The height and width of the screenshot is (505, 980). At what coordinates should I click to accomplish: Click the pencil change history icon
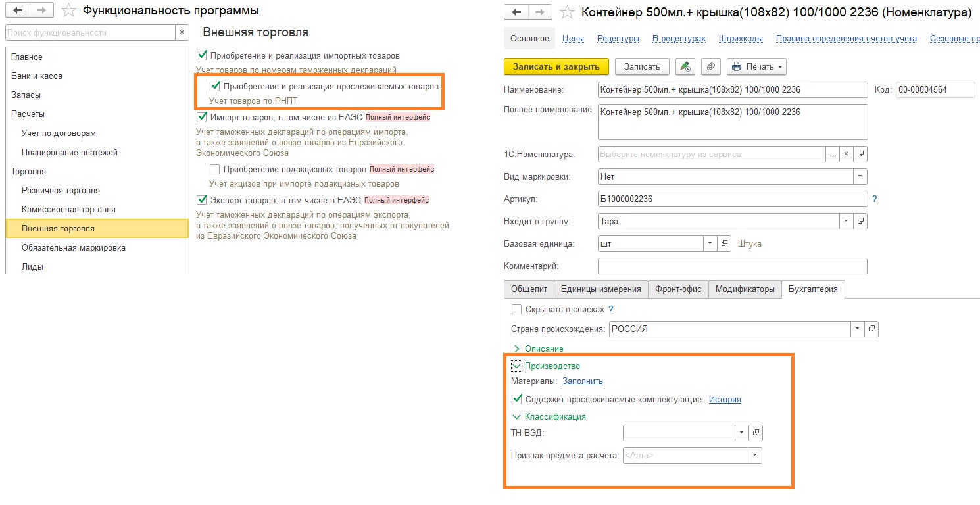coord(685,66)
